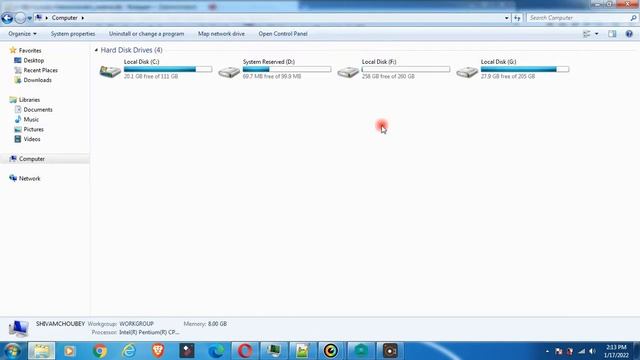
Task: Open the Organize menu
Action: [22, 34]
